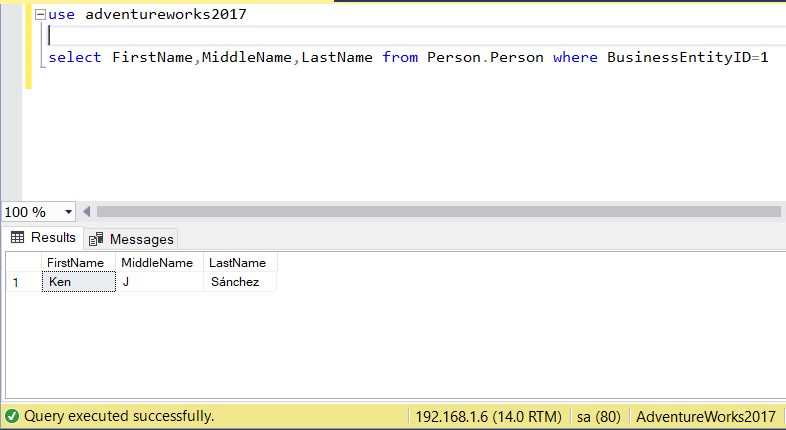Select the FirstName column header
The height and width of the screenshot is (430, 786).
tap(76, 262)
